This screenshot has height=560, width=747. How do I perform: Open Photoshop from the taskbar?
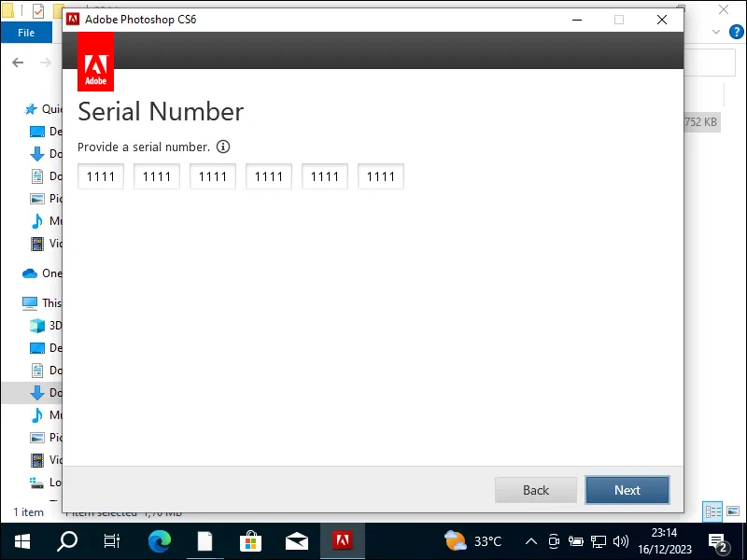[343, 540]
